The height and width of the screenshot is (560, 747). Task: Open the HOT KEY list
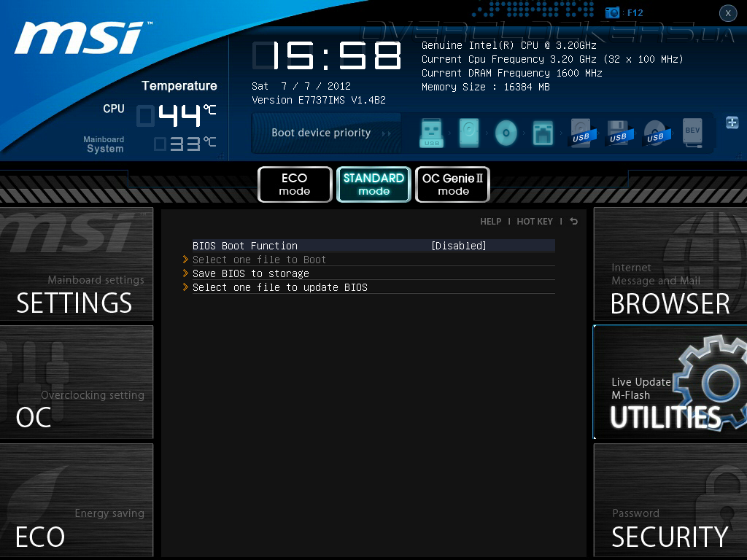535,222
